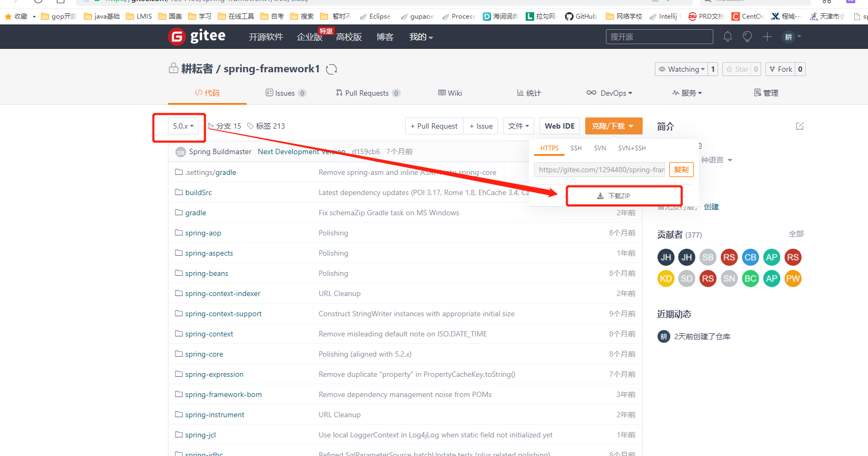Viewport: 868px width, 456px height.
Task: Open the .settings/gradle folder
Action: pyautogui.click(x=210, y=172)
